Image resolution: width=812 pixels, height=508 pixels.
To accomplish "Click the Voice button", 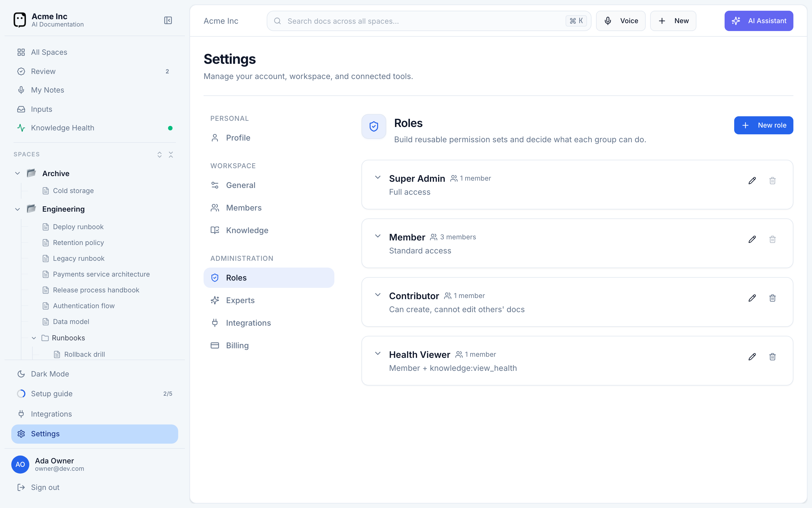I will pos(620,21).
